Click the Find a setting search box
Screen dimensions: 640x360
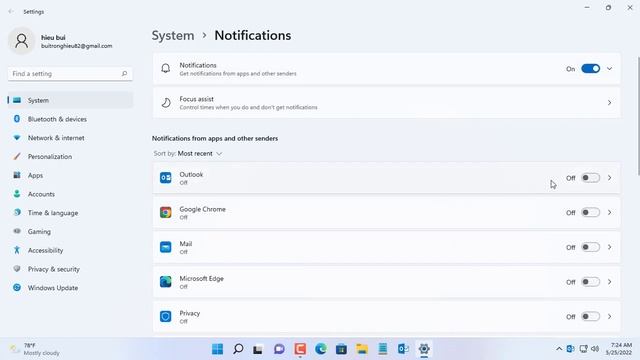click(70, 74)
